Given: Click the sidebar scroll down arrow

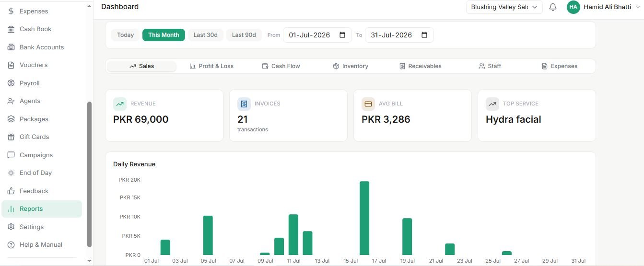Looking at the screenshot, I should 89,261.
